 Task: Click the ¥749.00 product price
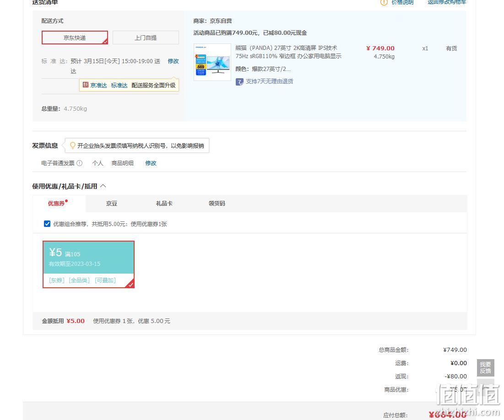(380, 48)
